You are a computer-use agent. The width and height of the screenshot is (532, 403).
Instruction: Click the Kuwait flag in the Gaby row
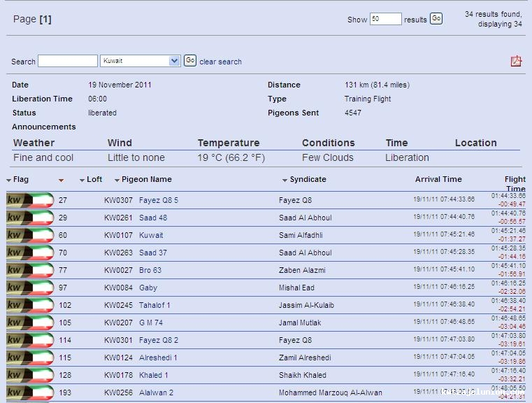30,288
